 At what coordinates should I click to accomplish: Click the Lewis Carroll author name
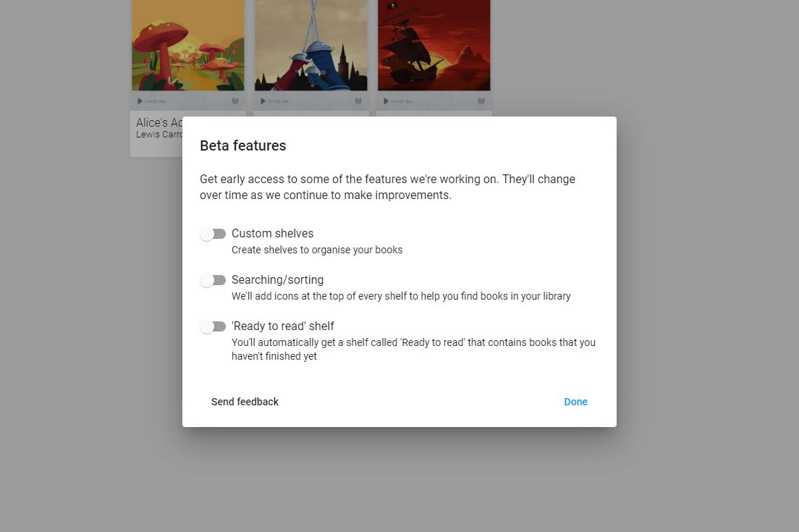(x=159, y=135)
